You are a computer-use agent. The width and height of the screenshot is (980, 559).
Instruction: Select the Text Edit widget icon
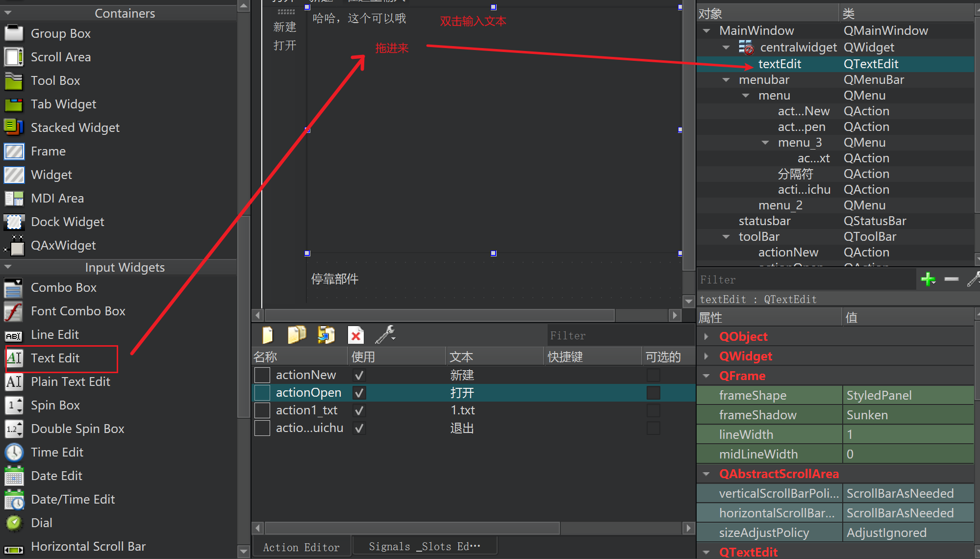click(14, 358)
